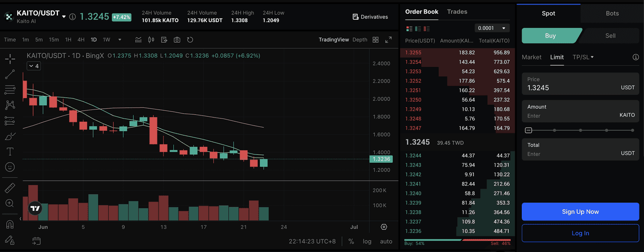Open the emoji icons tool

pos(10,167)
